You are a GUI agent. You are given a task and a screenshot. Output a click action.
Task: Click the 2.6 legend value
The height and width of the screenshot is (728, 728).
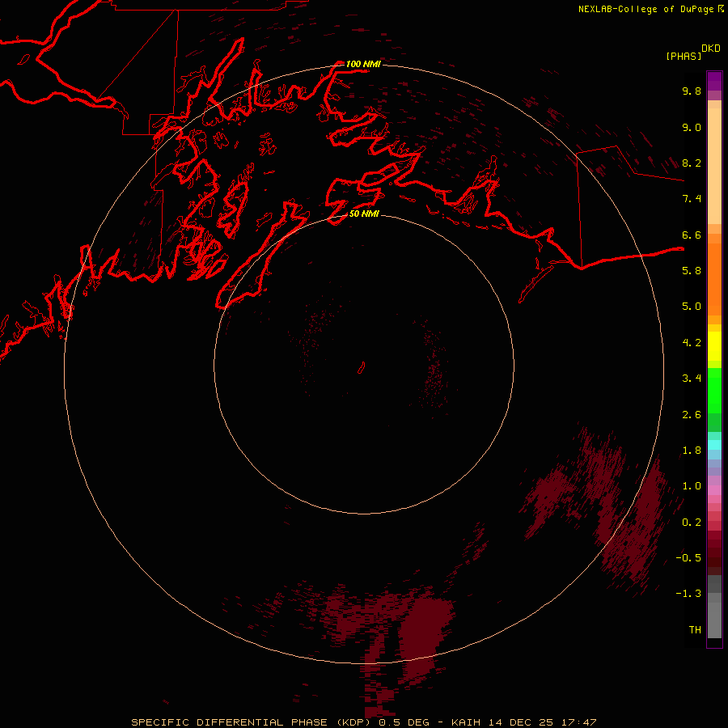click(692, 415)
